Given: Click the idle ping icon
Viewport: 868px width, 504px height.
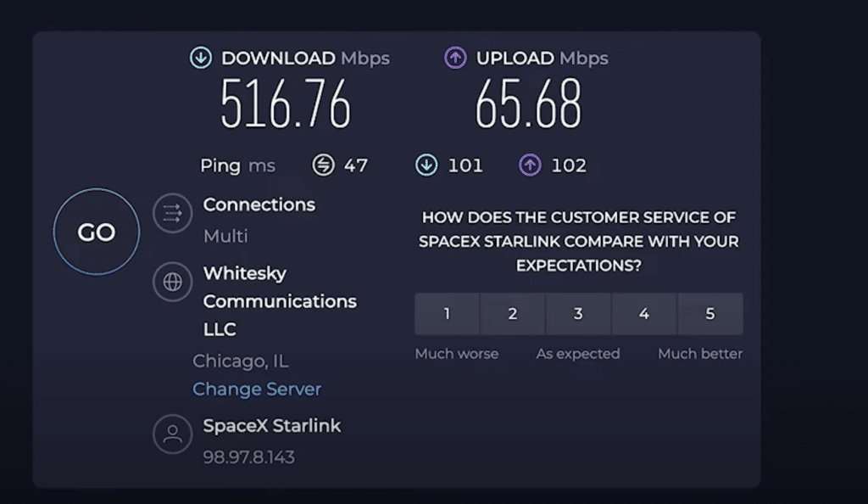Looking at the screenshot, I should 323,165.
